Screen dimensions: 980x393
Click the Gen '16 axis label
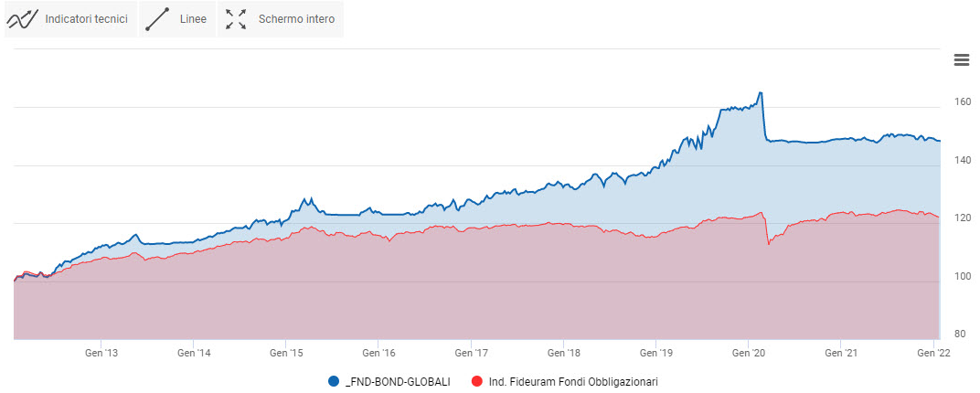coord(378,352)
